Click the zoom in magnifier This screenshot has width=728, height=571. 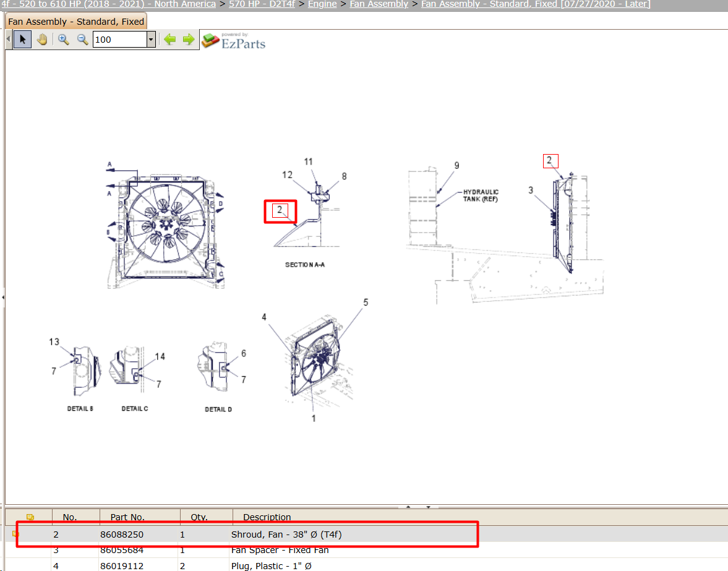click(x=64, y=40)
